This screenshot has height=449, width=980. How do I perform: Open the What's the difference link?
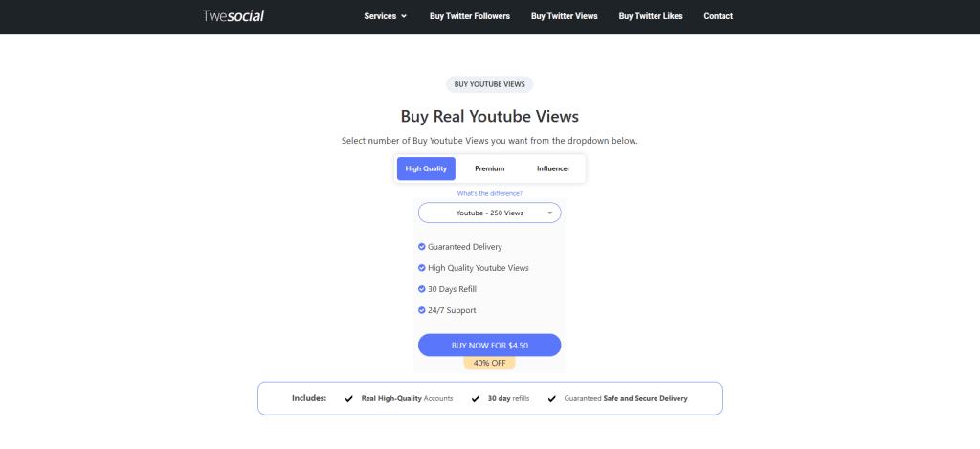tap(489, 193)
